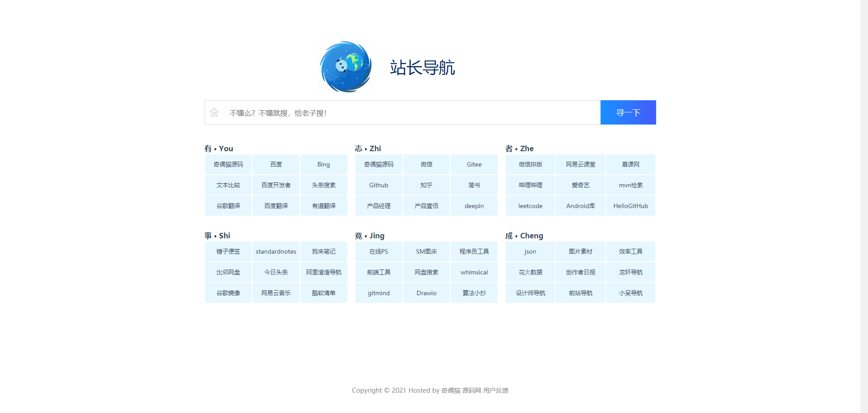
Task: Open the gitmind link
Action: pyautogui.click(x=379, y=293)
